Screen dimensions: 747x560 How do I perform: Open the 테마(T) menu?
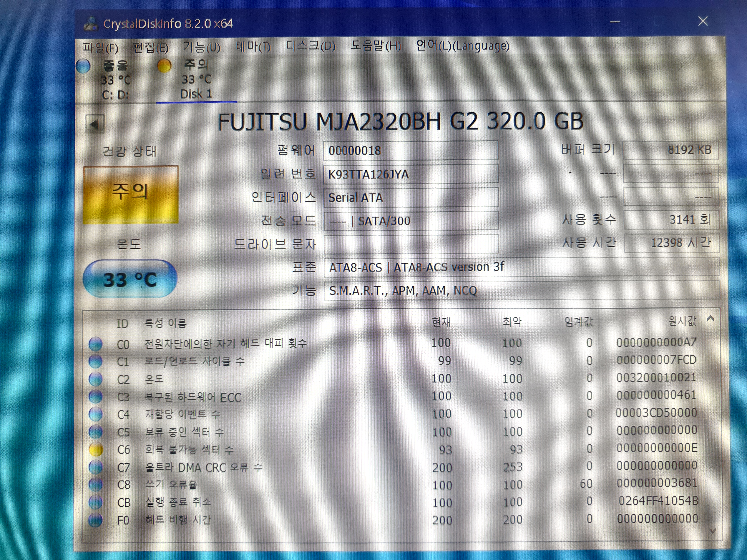[x=253, y=46]
